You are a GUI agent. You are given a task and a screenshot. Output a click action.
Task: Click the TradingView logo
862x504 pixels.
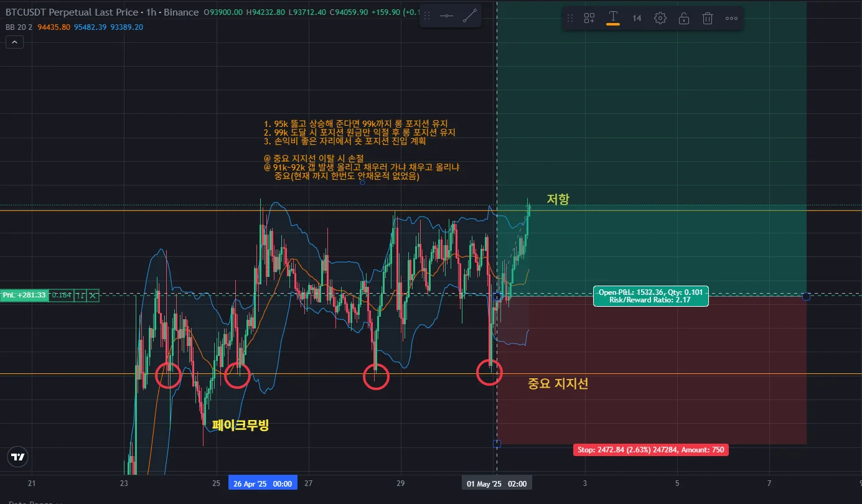[19, 457]
